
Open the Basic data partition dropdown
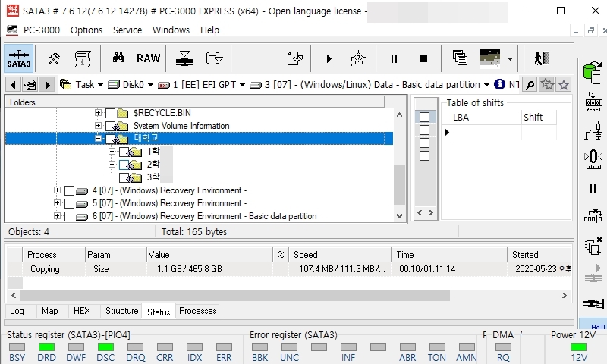pyautogui.click(x=486, y=84)
